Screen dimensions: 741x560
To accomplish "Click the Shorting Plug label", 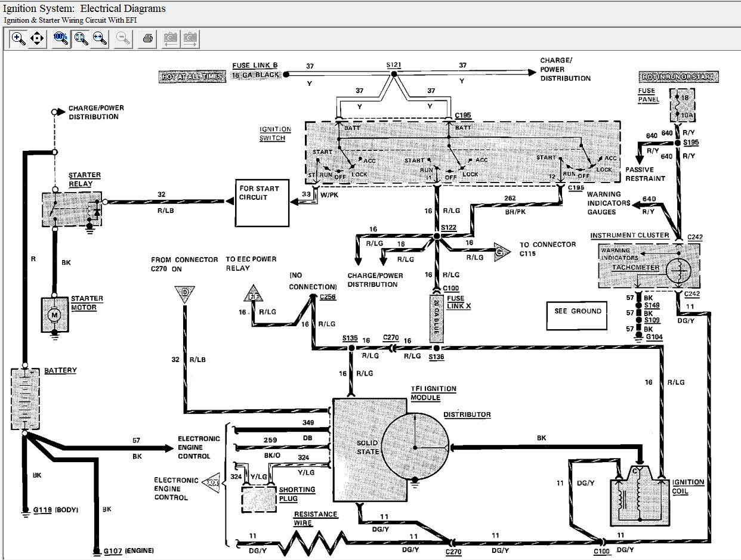I will pyautogui.click(x=297, y=494).
